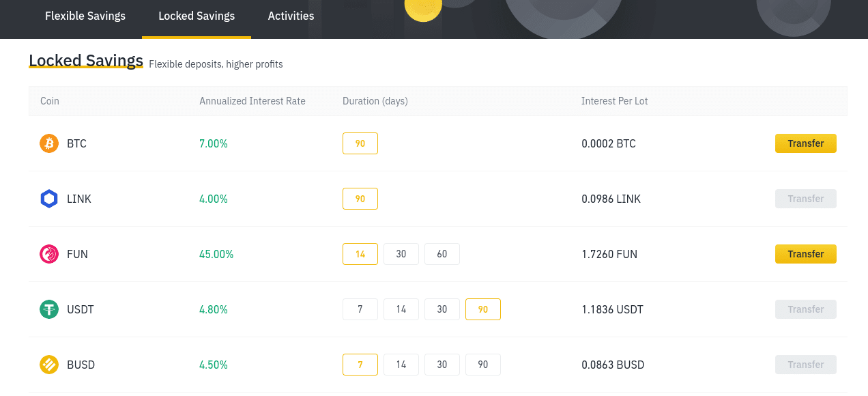
Task: Select 30-day duration for USDT
Action: [x=442, y=309]
